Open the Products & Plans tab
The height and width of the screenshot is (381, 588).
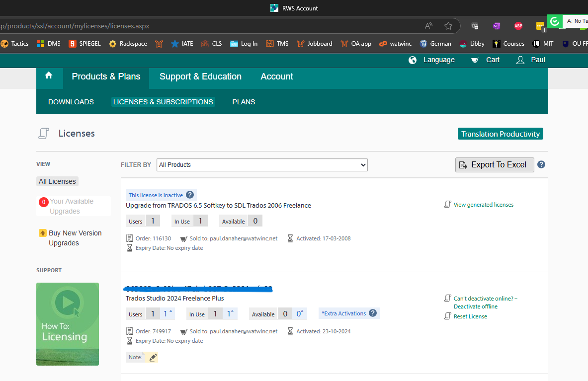click(x=106, y=76)
